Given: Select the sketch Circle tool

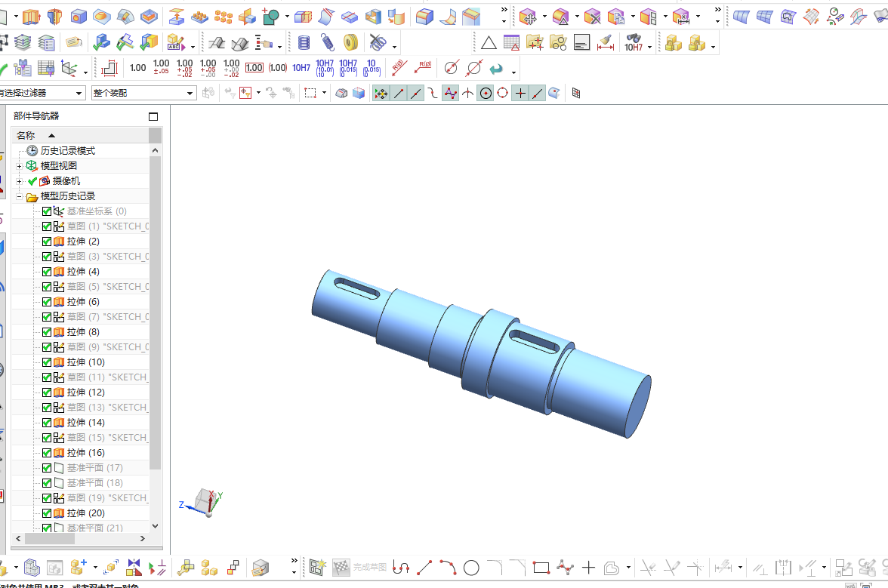Looking at the screenshot, I should (471, 568).
